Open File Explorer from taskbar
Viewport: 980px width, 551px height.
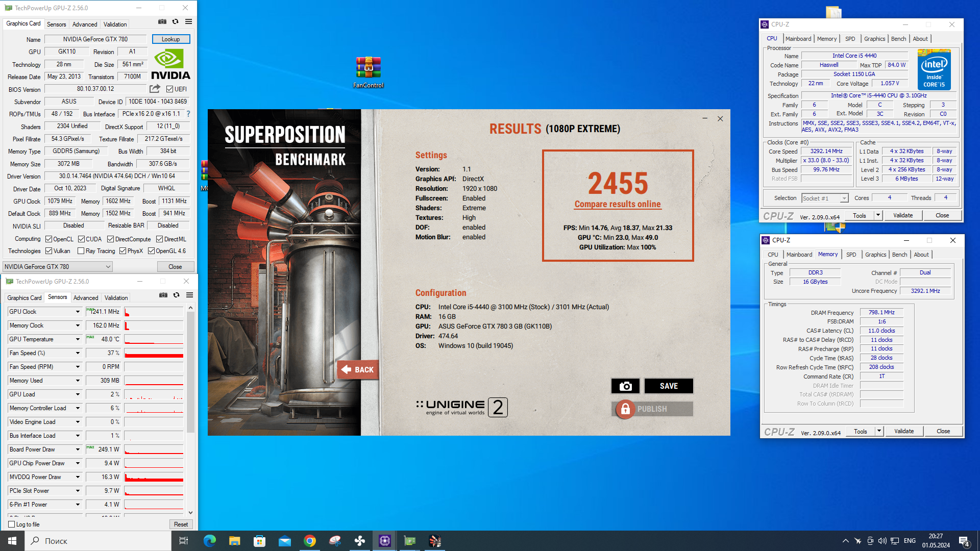pyautogui.click(x=234, y=541)
